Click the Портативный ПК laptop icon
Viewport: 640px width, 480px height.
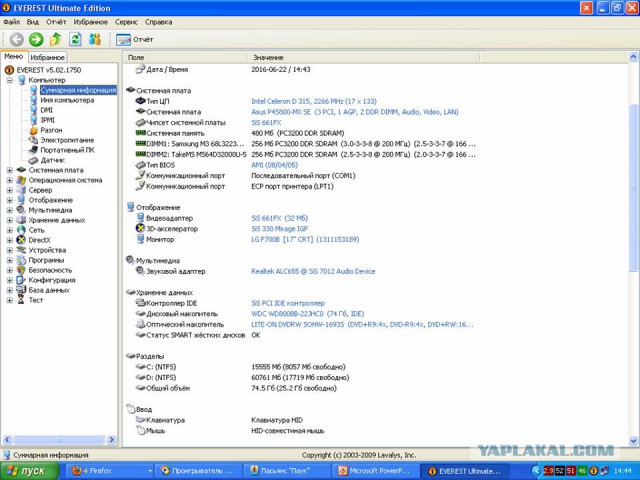tap(33, 150)
